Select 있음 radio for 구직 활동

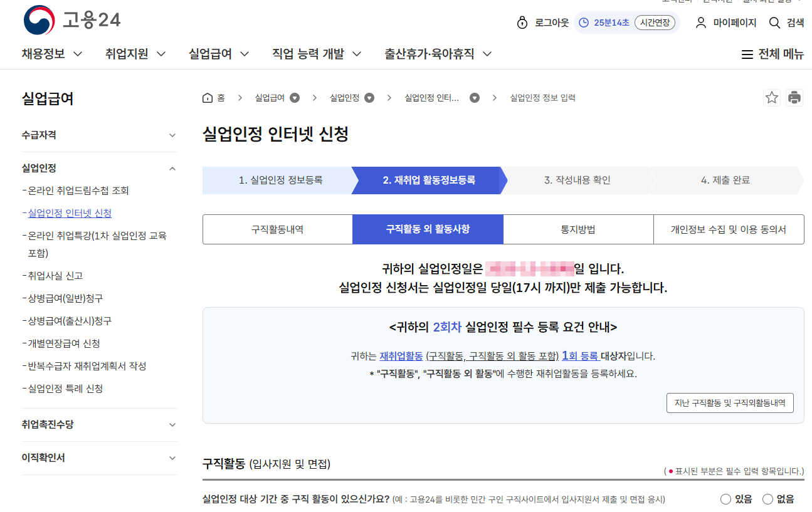726,499
